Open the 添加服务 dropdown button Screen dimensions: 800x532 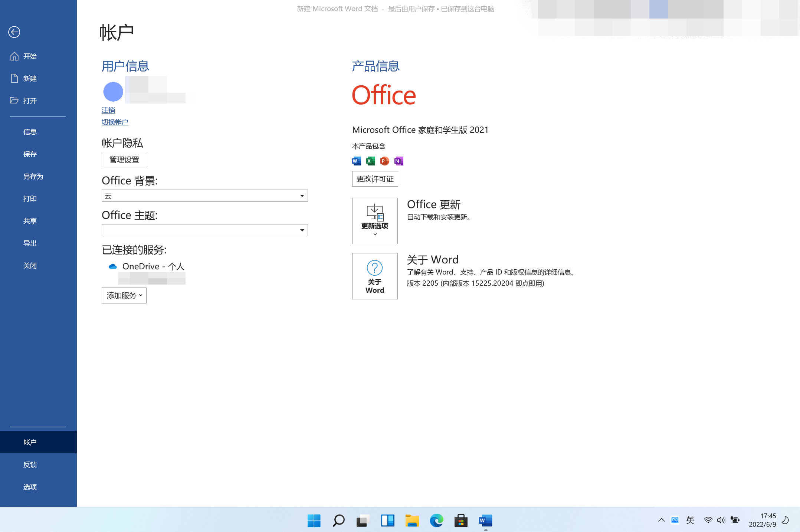click(x=124, y=295)
